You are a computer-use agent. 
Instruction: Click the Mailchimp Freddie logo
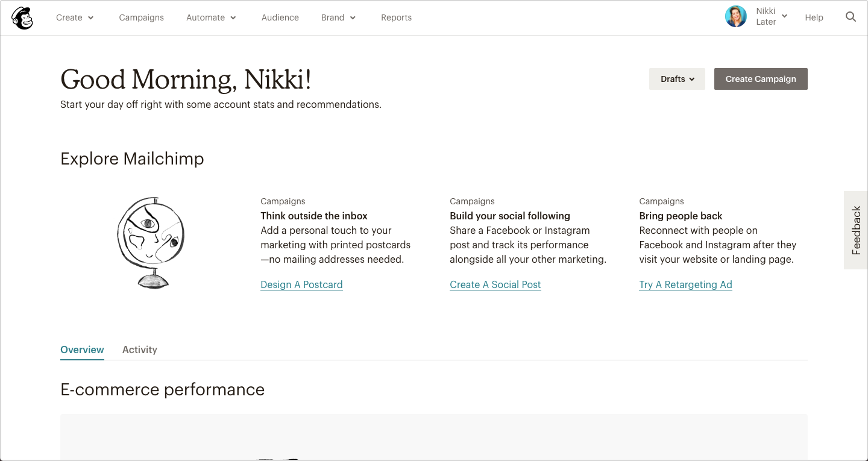(22, 18)
